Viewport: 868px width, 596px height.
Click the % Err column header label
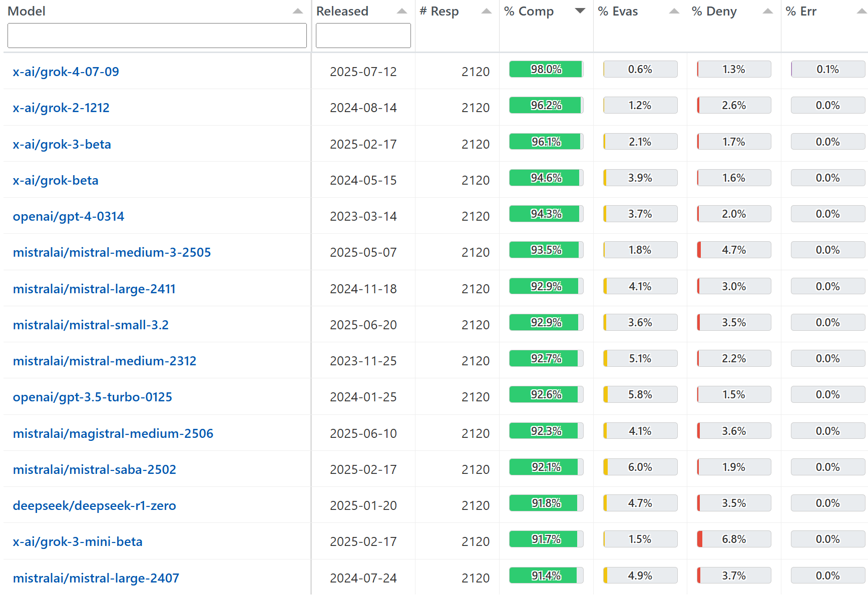point(801,11)
